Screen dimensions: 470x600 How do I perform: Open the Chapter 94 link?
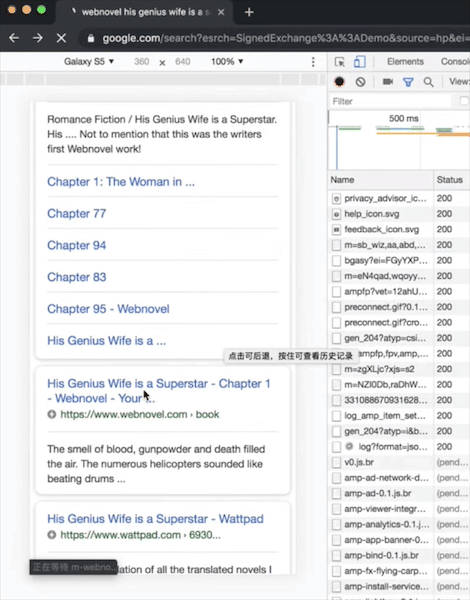(x=77, y=245)
